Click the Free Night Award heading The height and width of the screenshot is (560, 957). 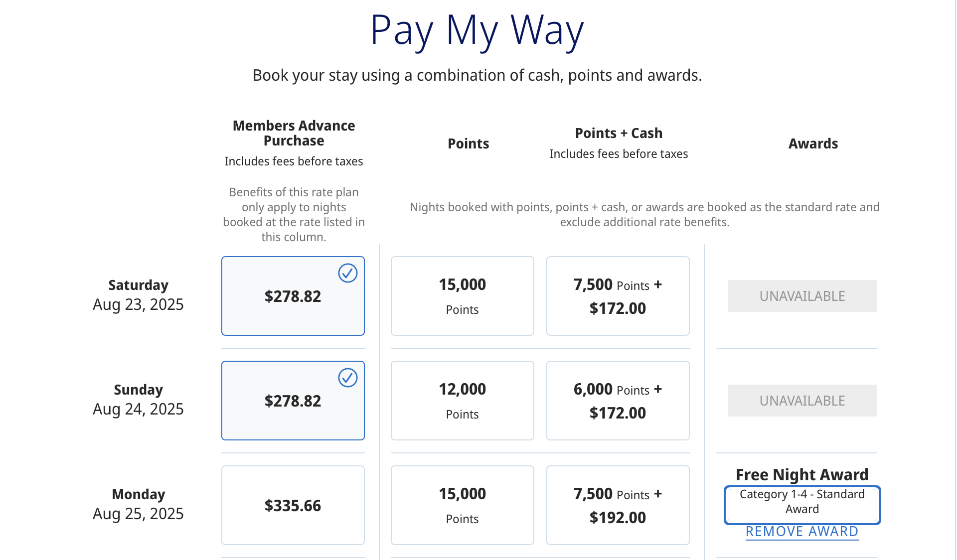coord(801,474)
